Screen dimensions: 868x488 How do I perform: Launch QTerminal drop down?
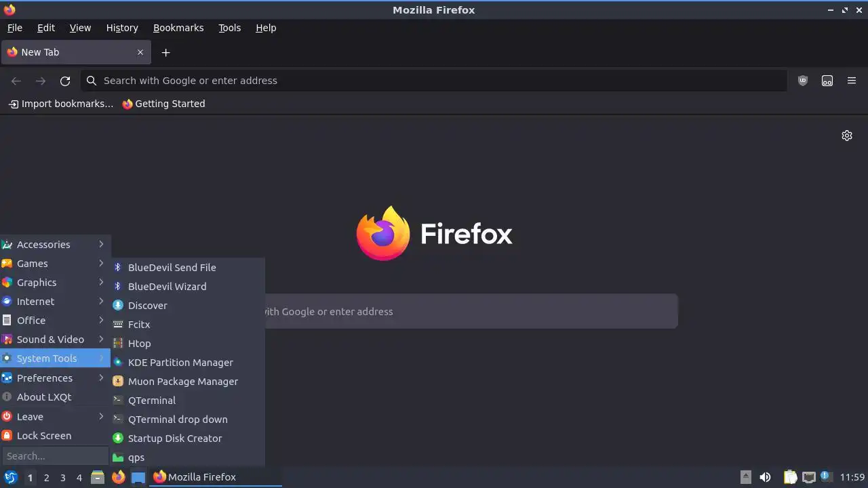(188, 419)
